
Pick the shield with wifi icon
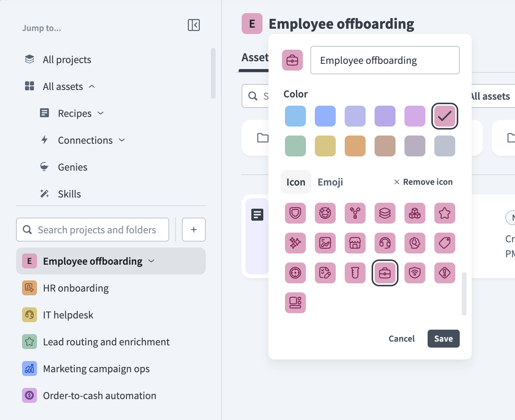[x=415, y=273]
